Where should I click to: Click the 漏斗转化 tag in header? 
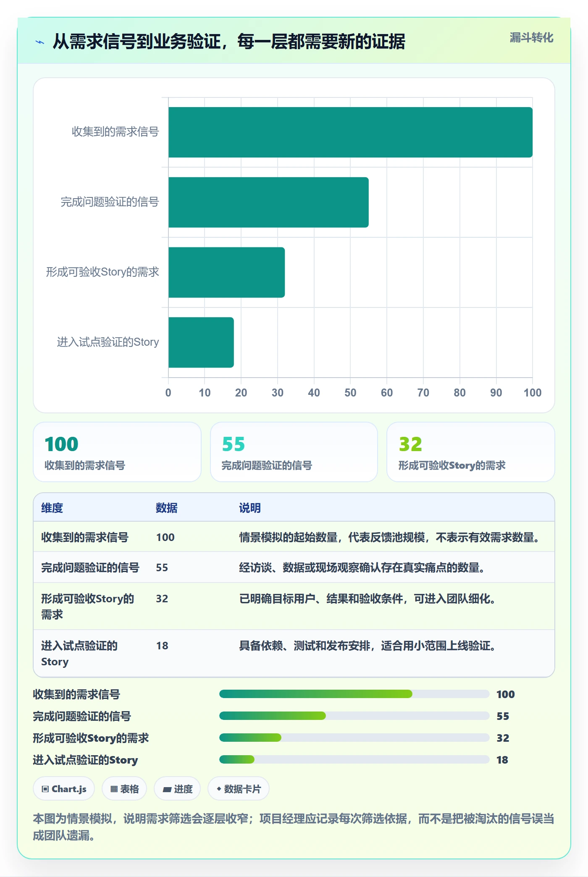coord(531,38)
